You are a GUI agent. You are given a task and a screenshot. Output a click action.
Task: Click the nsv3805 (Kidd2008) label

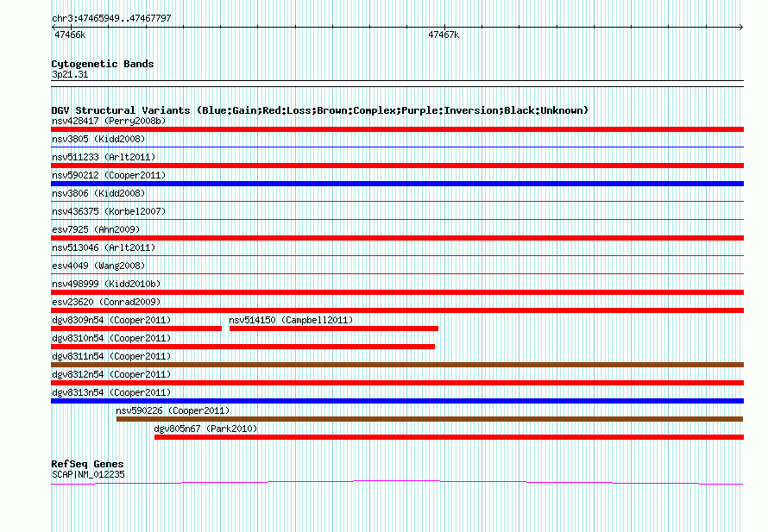coord(98,139)
